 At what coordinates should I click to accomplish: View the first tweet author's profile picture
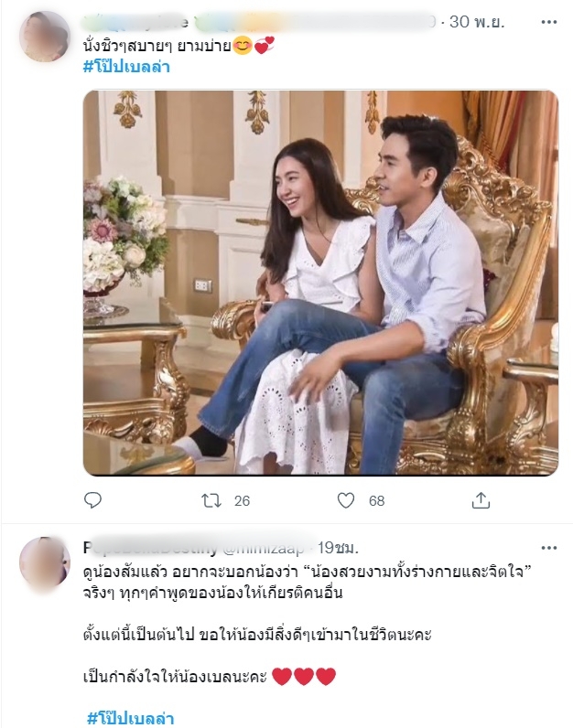(x=45, y=37)
